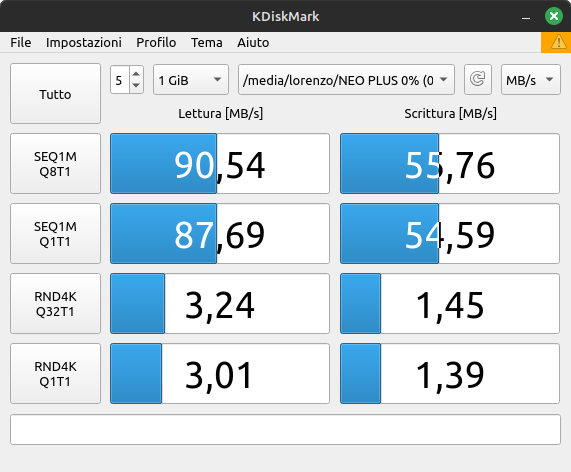571x472 pixels.
Task: Open the File menu
Action: pyautogui.click(x=21, y=43)
